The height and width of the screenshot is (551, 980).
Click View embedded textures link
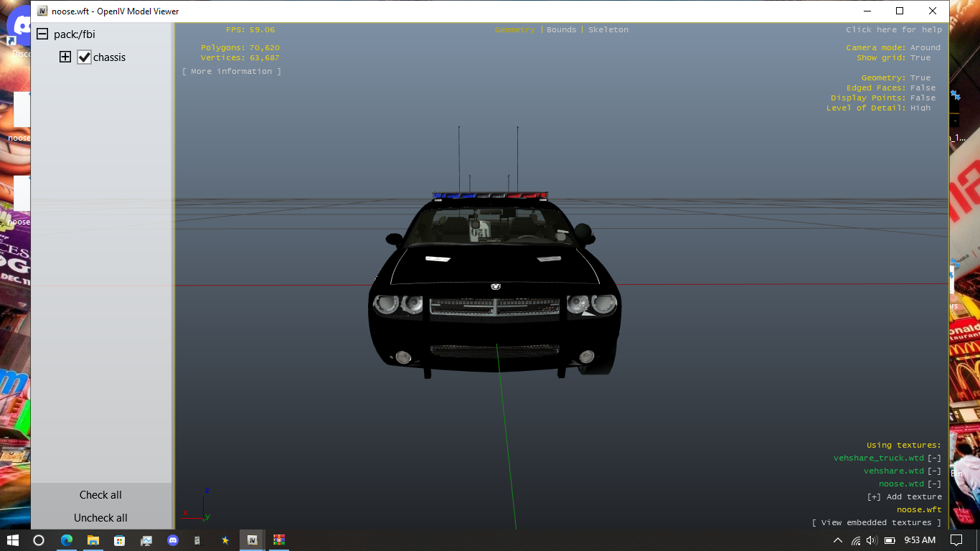876,522
